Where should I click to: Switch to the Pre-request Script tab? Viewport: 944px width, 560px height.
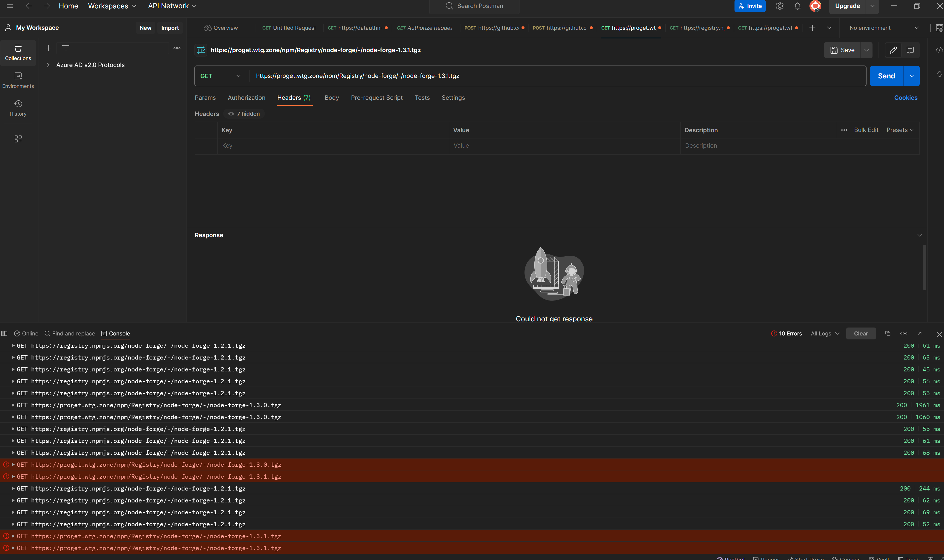[377, 98]
